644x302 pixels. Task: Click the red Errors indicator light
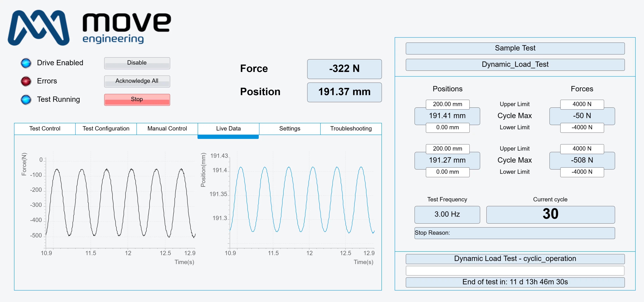[x=26, y=81]
